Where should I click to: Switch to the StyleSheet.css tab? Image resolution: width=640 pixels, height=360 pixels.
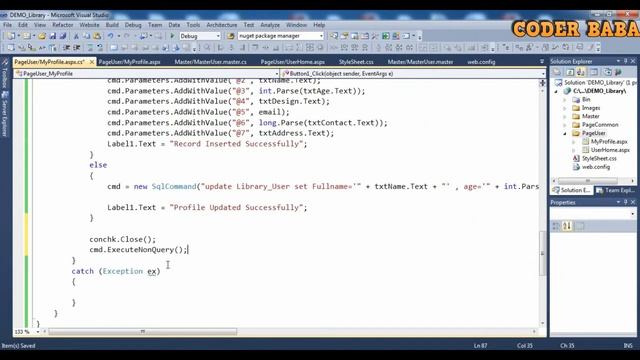click(356, 62)
